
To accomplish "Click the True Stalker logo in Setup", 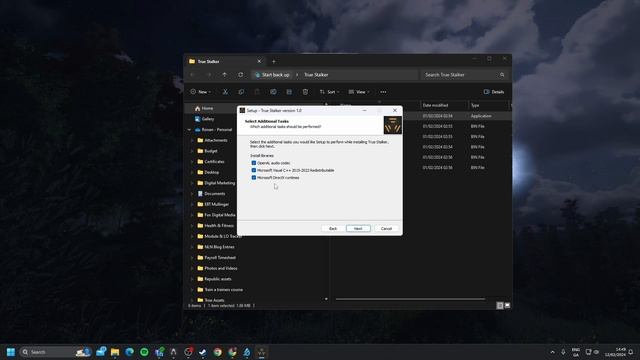I will [x=392, y=125].
